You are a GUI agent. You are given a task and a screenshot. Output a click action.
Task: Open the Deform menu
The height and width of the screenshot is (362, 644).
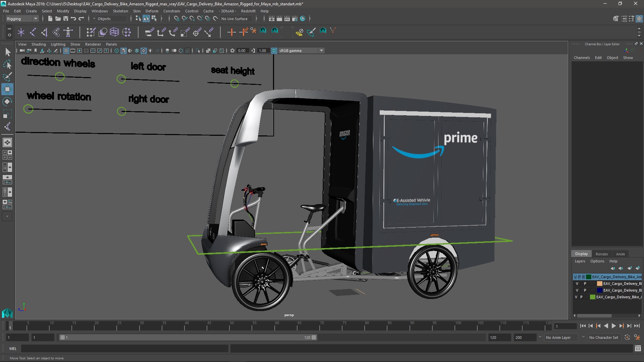[152, 11]
